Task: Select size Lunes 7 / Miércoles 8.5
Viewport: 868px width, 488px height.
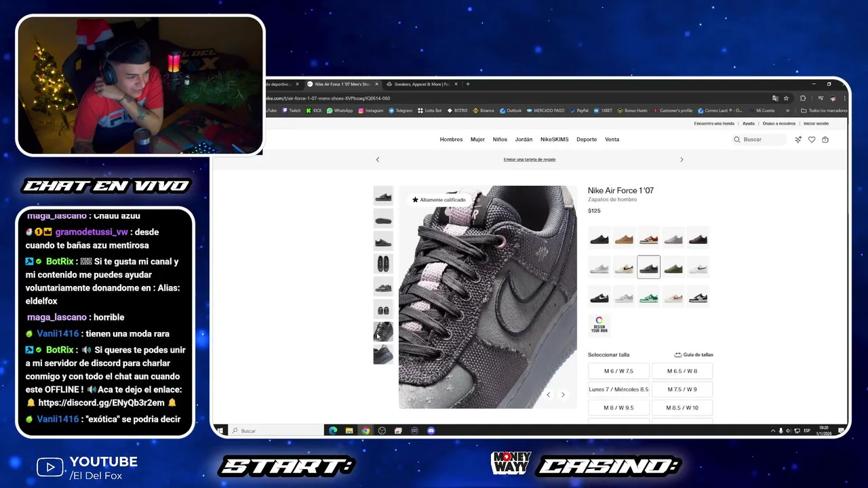Action: pos(618,389)
